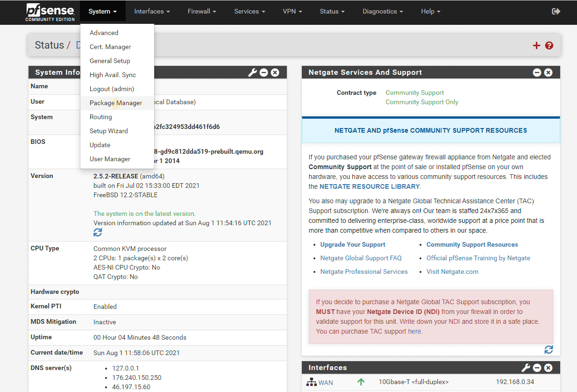Close the System Information widget
This screenshot has width=577, height=392.
point(275,72)
